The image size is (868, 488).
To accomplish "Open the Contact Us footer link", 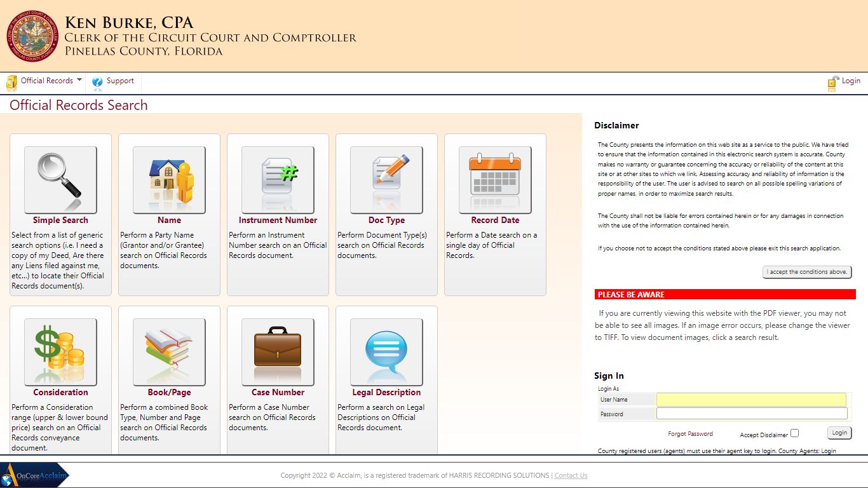I will pos(571,475).
